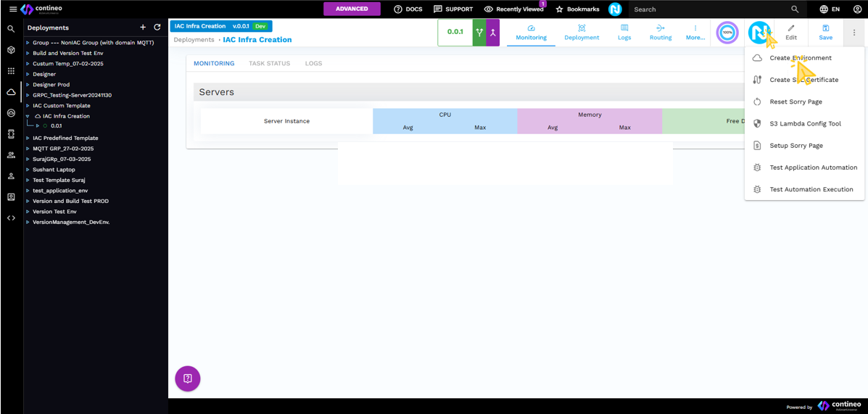Screen dimensions: 868x414
Task: Collapse the IAC Infra Creation node
Action: click(x=28, y=116)
